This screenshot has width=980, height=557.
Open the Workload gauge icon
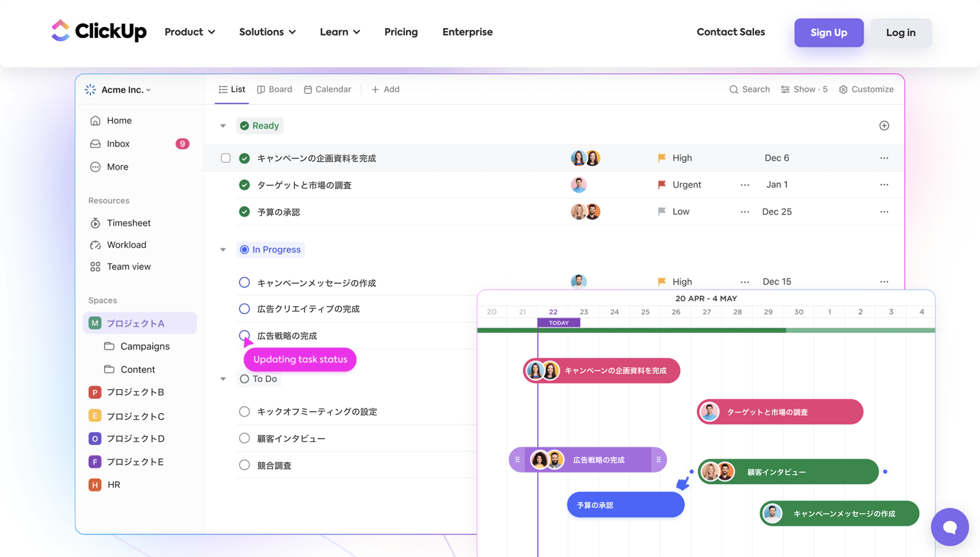click(95, 245)
